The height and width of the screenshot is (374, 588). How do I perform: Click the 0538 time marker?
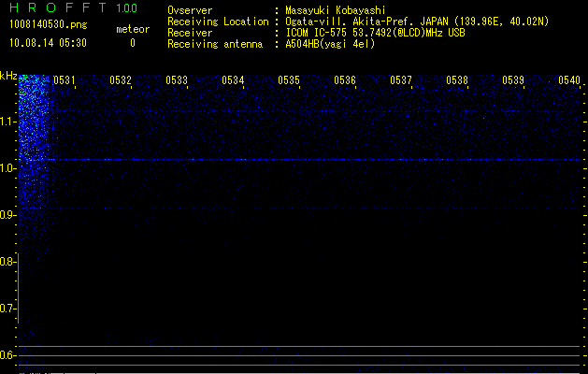click(x=457, y=80)
